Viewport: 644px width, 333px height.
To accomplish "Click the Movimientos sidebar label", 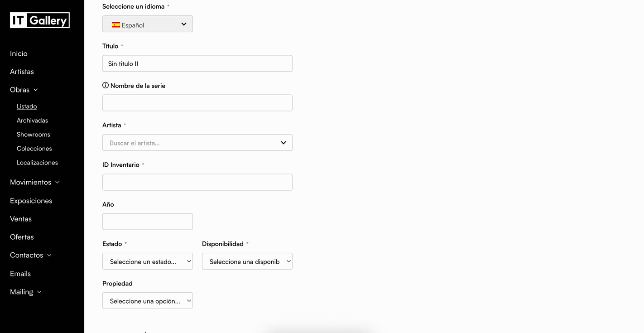I will tap(30, 182).
